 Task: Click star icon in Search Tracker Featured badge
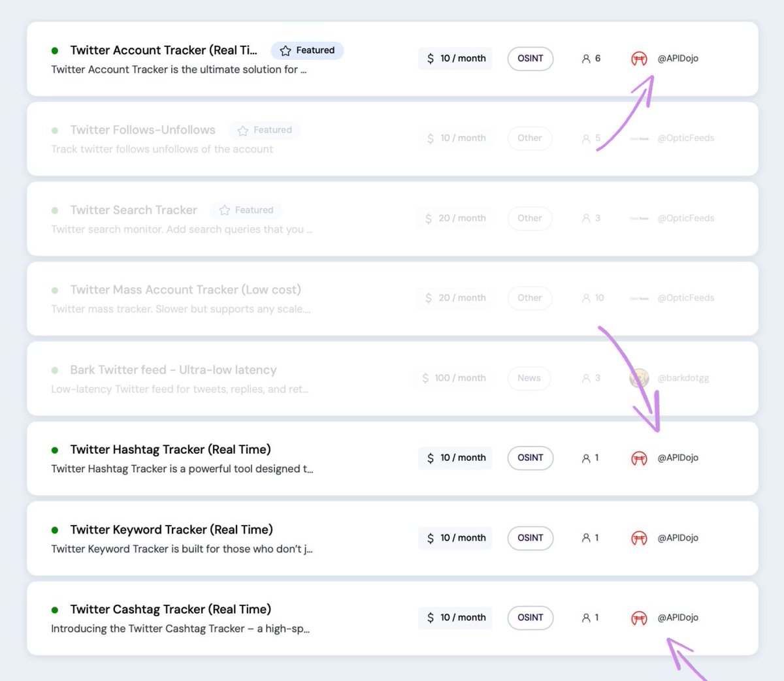pos(225,210)
